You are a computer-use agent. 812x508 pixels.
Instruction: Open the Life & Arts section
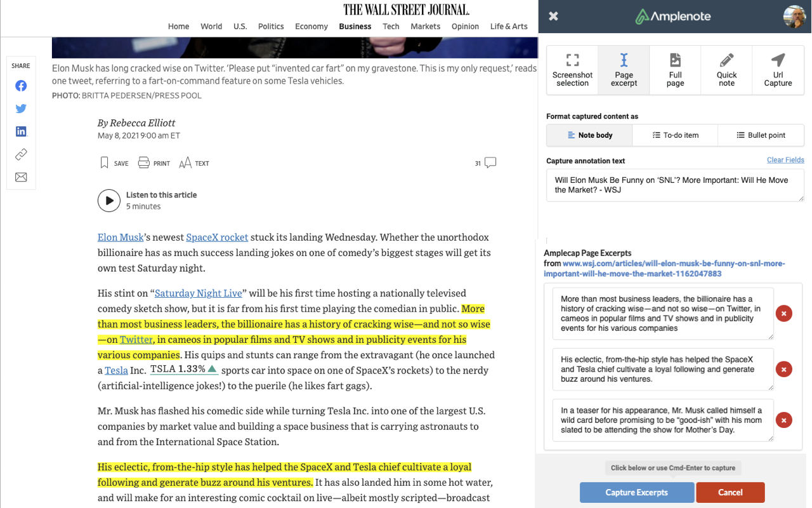click(509, 26)
